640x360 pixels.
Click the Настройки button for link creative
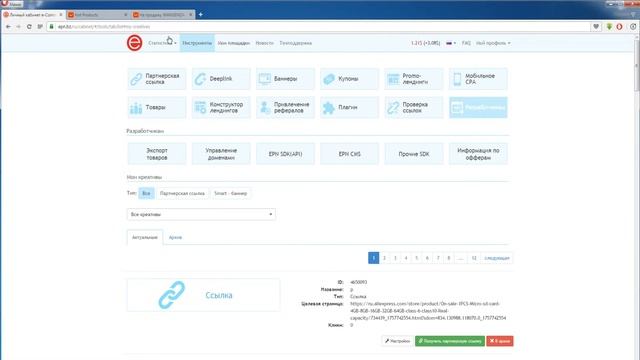(397, 341)
